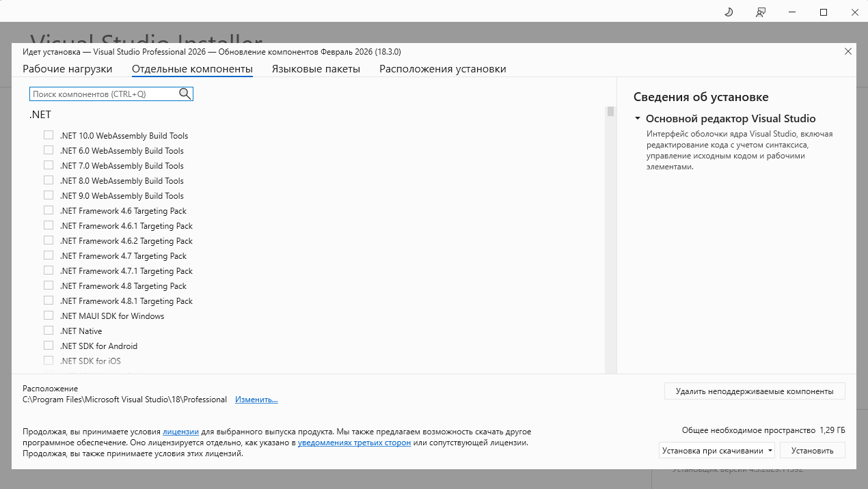Open the feedback icon in title bar
The height and width of the screenshot is (489, 868).
click(x=760, y=12)
